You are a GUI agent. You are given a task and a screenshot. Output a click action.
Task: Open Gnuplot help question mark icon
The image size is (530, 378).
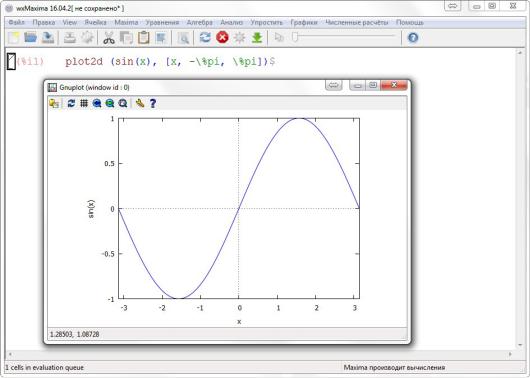click(x=153, y=103)
